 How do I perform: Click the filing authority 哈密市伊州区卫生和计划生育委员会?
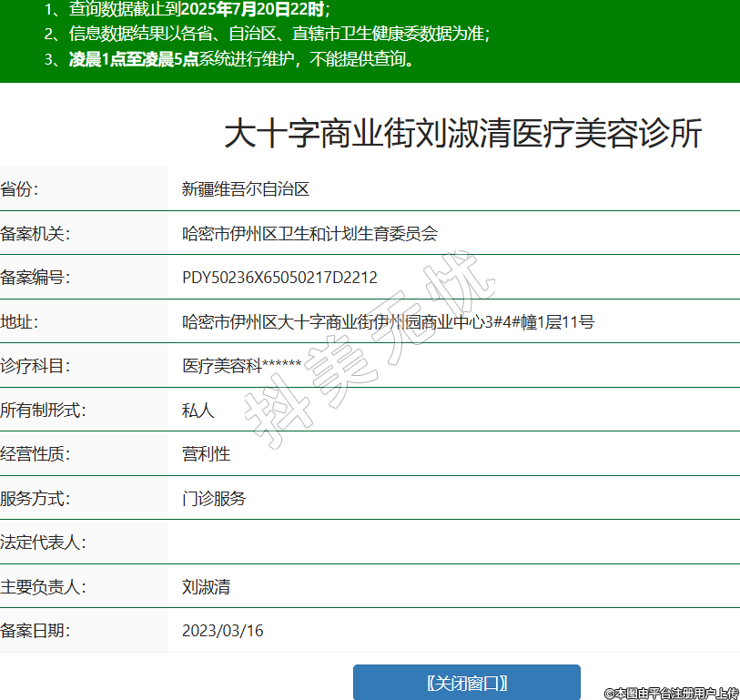point(309,234)
